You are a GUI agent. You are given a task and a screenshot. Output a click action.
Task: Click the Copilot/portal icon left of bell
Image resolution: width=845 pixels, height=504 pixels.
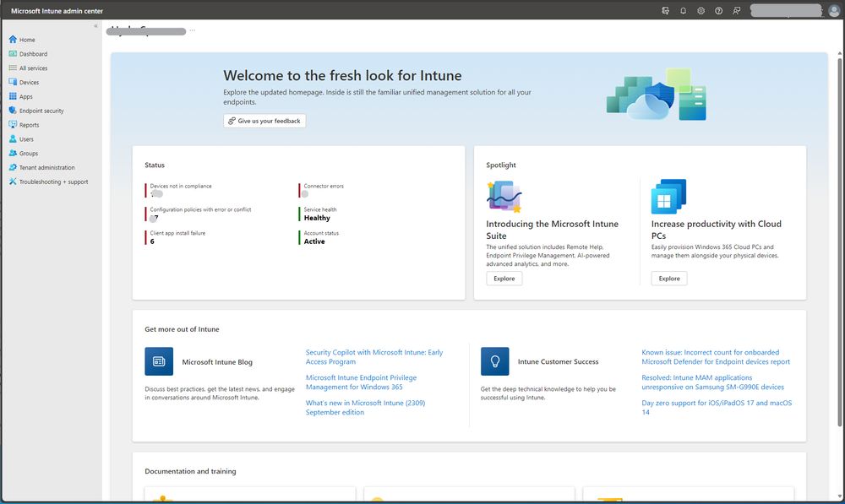(665, 11)
